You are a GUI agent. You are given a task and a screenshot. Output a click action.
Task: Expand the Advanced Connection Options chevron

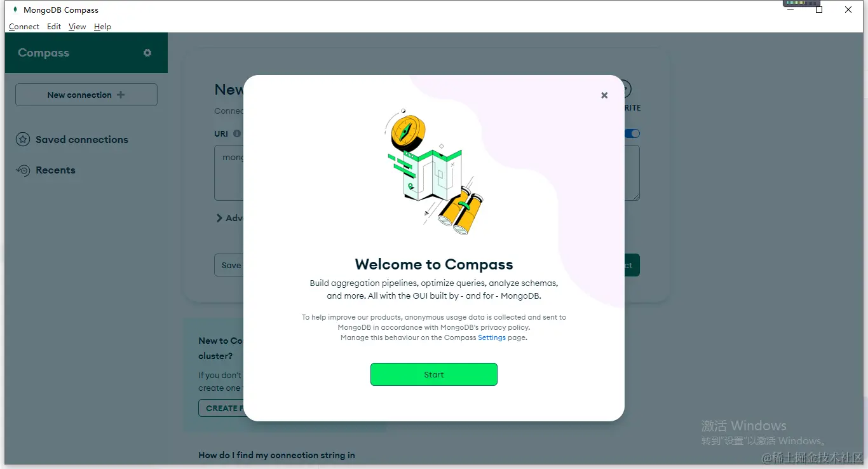[219, 218]
